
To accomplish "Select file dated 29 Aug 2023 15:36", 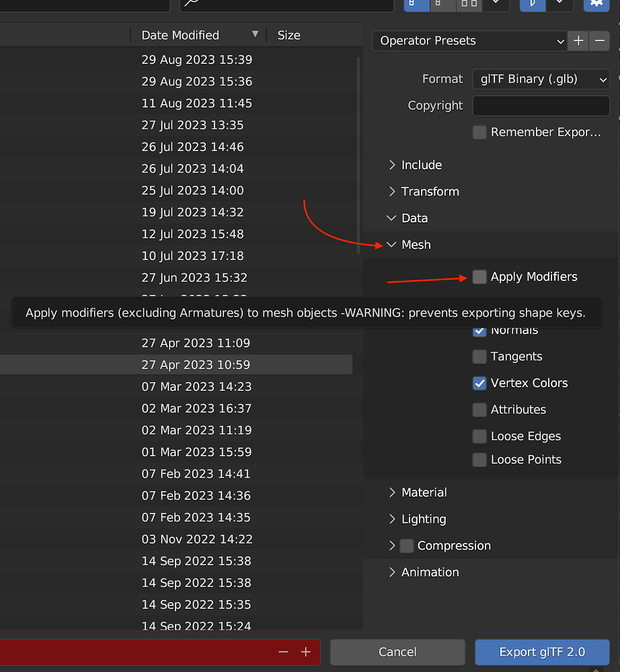I will pyautogui.click(x=176, y=81).
